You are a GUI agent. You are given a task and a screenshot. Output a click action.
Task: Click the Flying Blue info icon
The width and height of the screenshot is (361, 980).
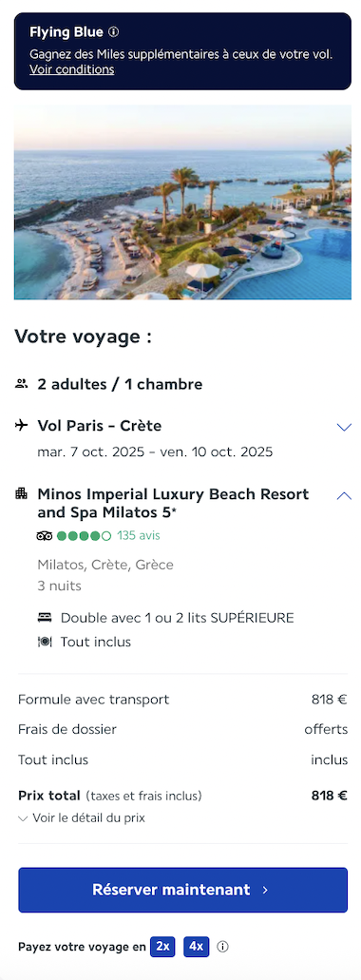coord(113,32)
